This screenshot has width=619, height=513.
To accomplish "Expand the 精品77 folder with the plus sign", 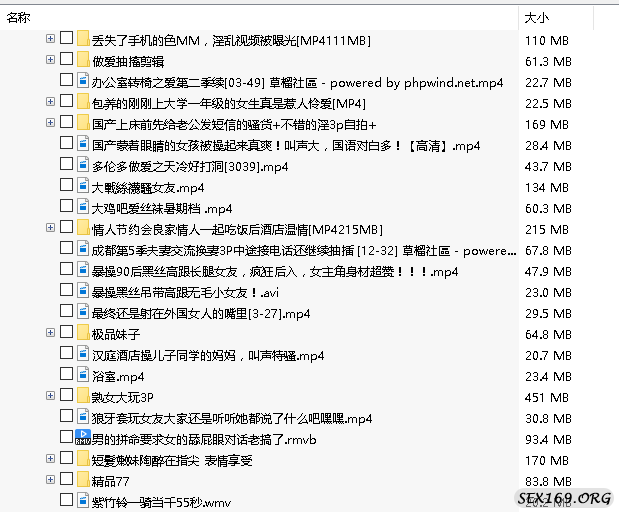I will click(x=50, y=480).
